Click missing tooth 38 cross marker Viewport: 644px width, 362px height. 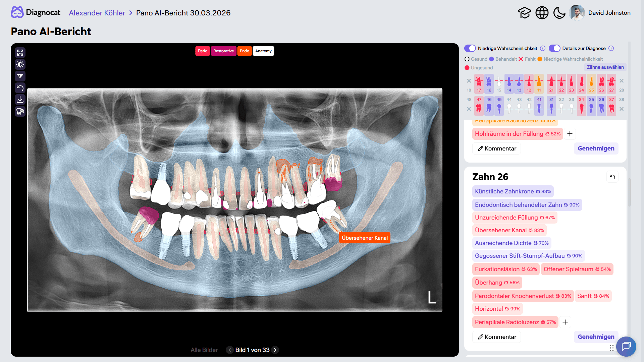coord(622,109)
